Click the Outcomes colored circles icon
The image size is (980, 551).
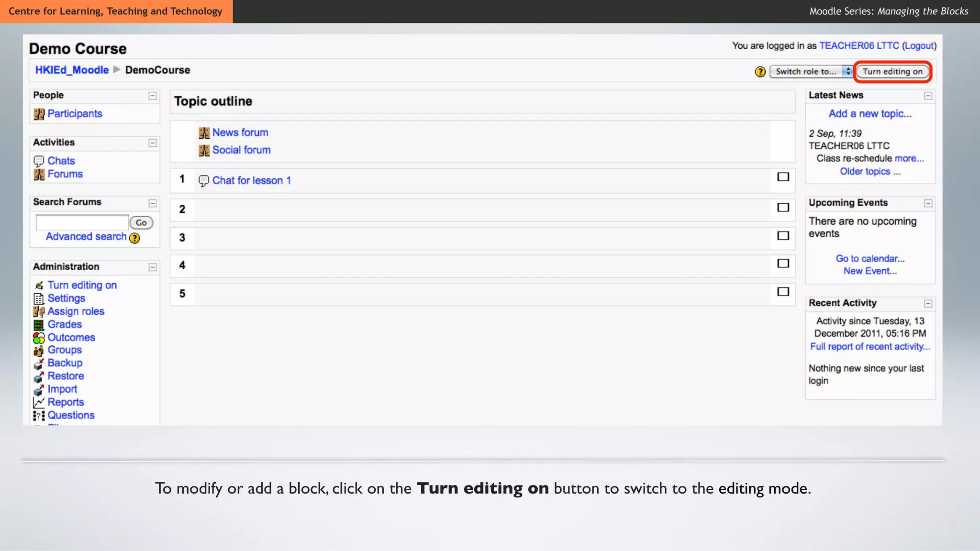39,338
